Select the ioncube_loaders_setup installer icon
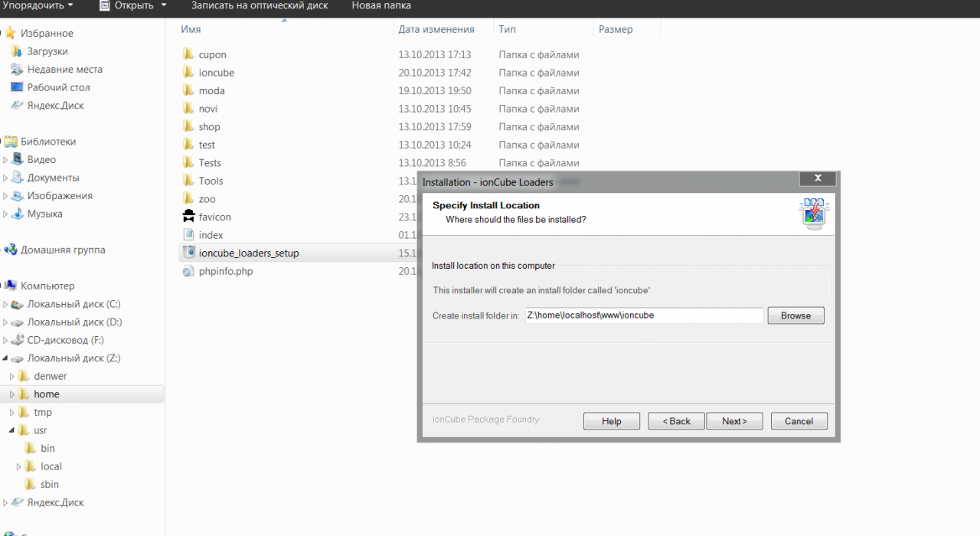Viewport: 980px width, 536px height. click(189, 253)
